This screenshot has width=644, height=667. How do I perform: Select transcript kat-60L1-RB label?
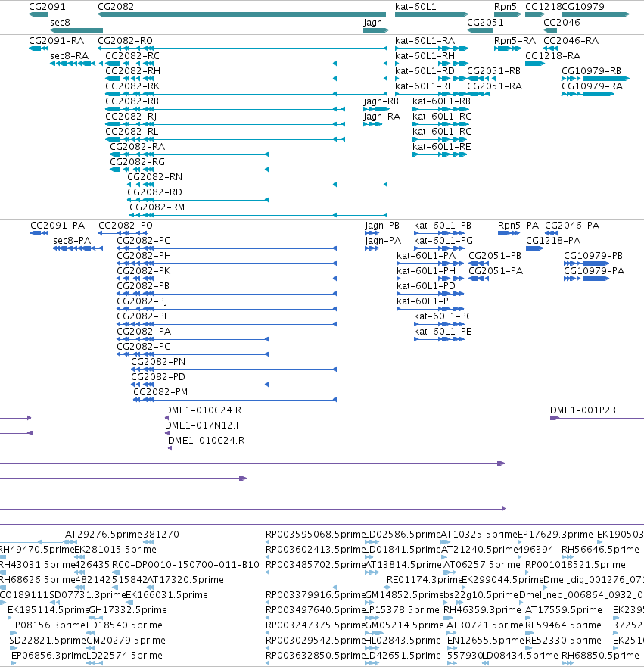coord(442,101)
